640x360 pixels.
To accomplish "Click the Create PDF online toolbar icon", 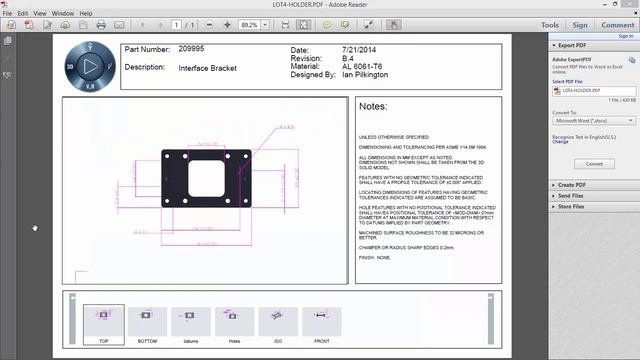I will click(x=29, y=25).
